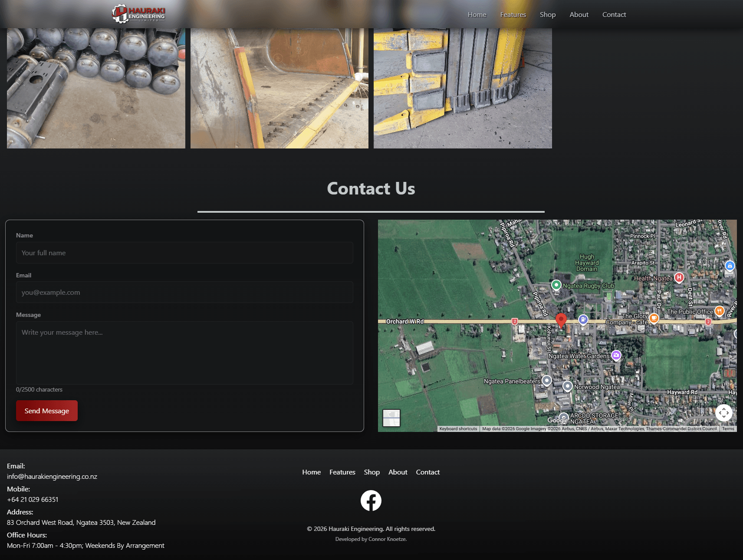Open the map Terms link

tap(728, 429)
